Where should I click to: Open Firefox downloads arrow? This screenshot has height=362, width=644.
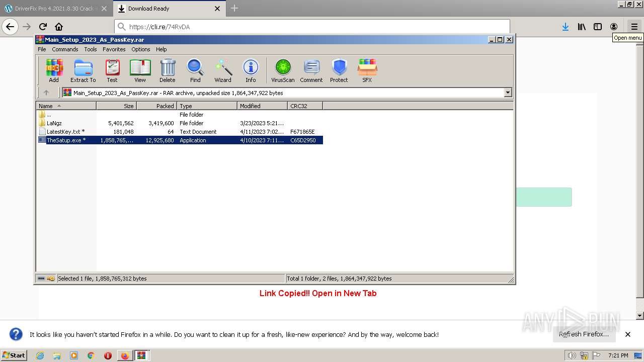coord(566,27)
